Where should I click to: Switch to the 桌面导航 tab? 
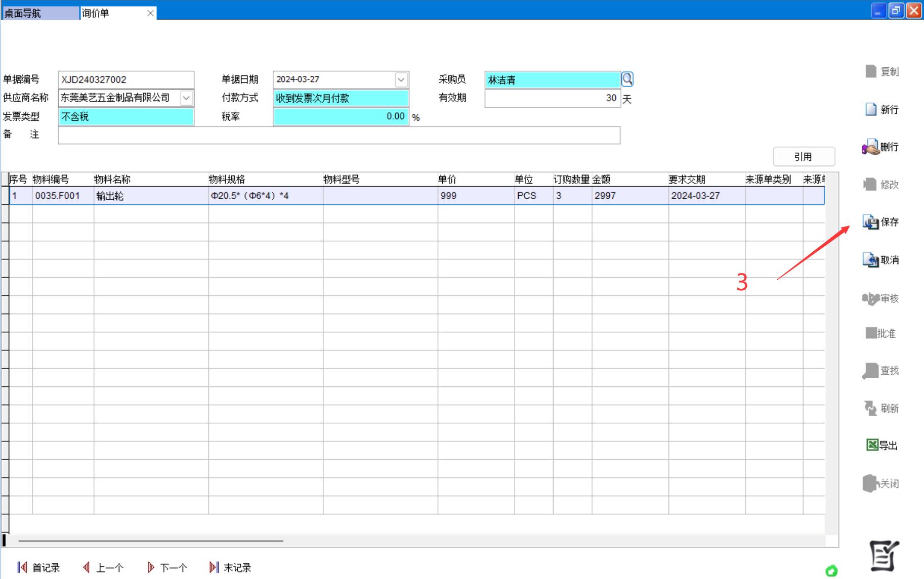(40, 13)
